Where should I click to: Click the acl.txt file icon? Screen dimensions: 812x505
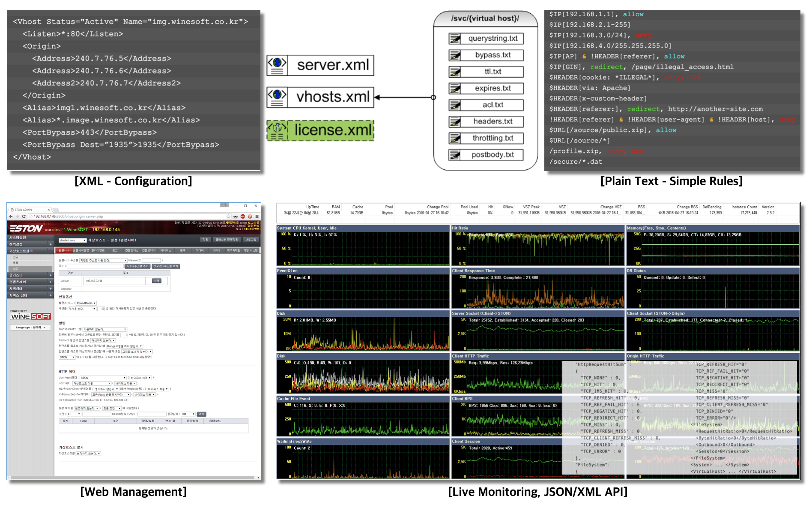click(x=455, y=105)
